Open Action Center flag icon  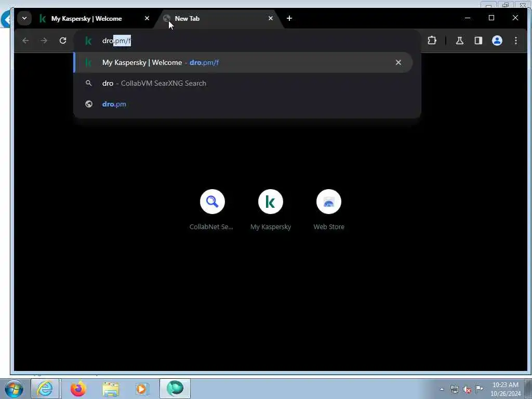click(x=479, y=389)
